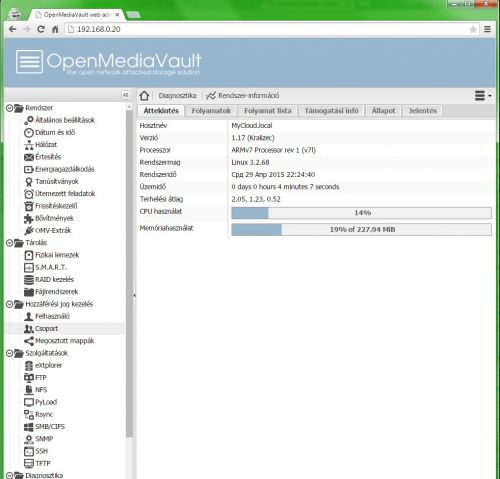Open the SMB/CIFS service icon
This screenshot has height=479, width=500.
29,427
